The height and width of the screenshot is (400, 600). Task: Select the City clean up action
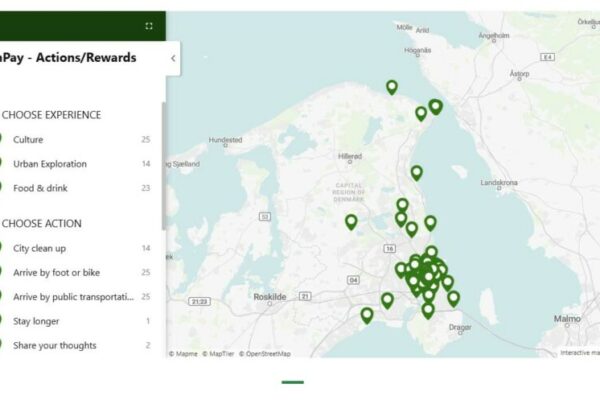tap(40, 248)
